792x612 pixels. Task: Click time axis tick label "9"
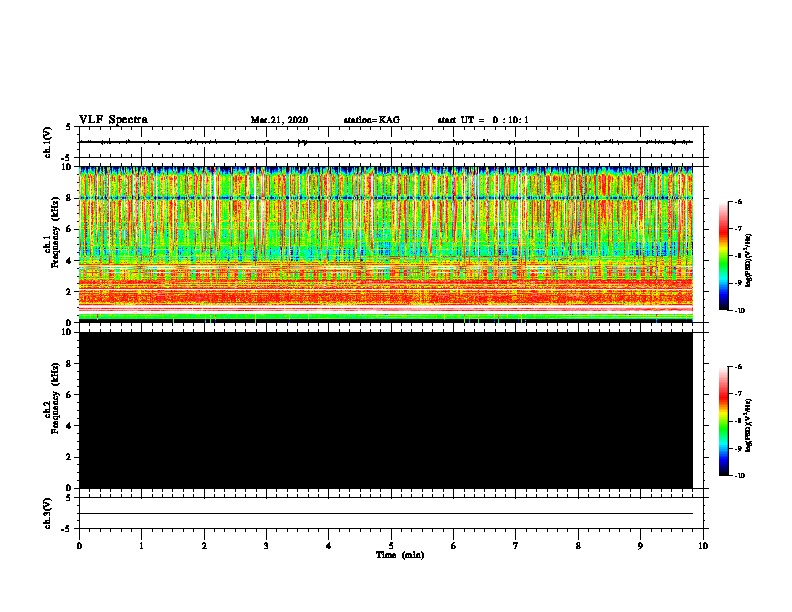pos(640,546)
